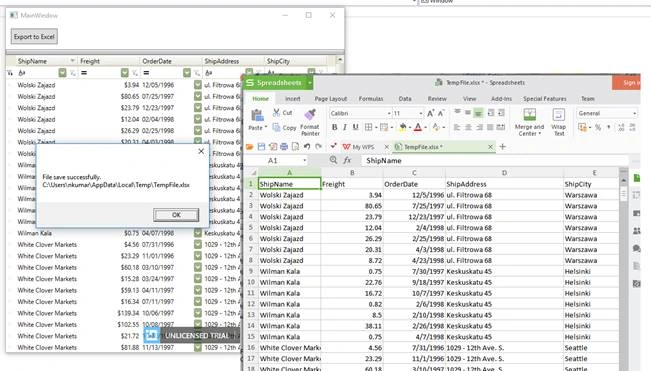
Task: Print using the printer icon
Action: [284, 146]
